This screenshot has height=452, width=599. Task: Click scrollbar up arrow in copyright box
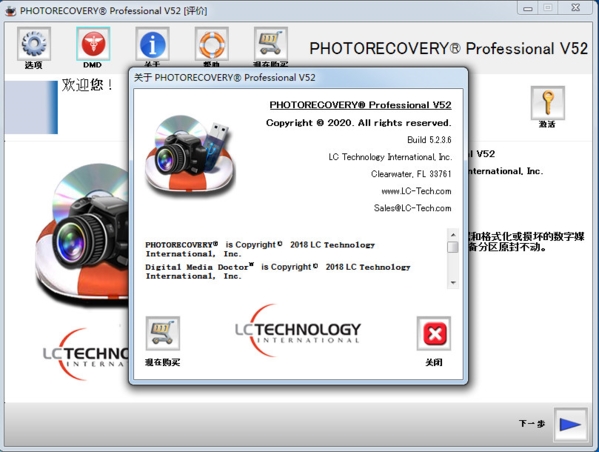[453, 235]
